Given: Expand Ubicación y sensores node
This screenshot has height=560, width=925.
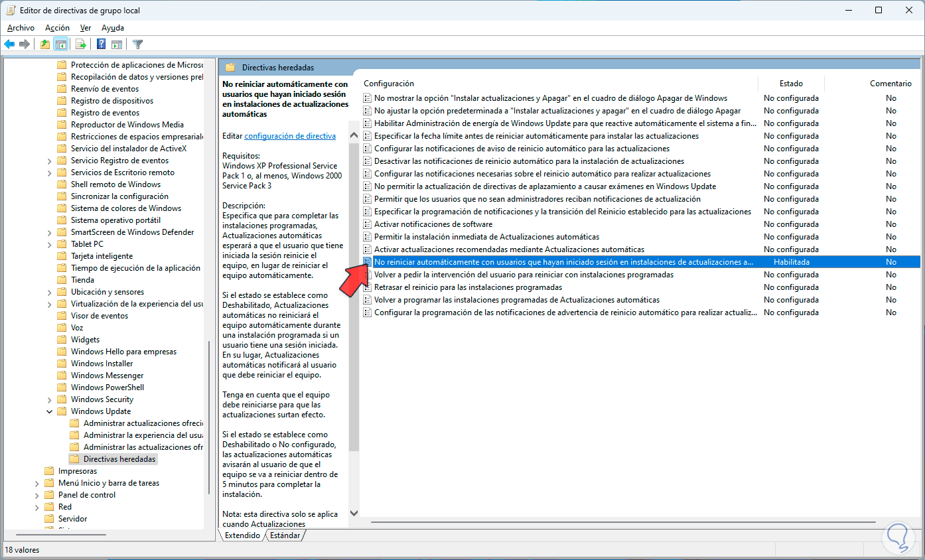Looking at the screenshot, I should [x=50, y=292].
